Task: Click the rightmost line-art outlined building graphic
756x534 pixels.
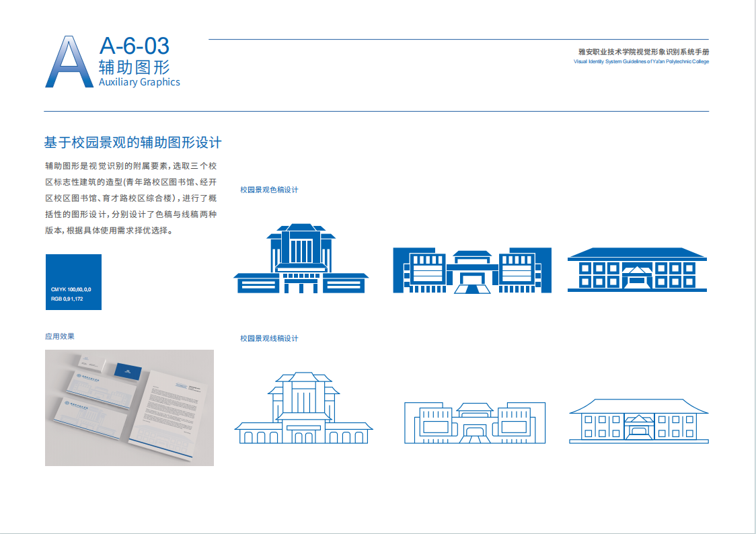Action: [638, 420]
